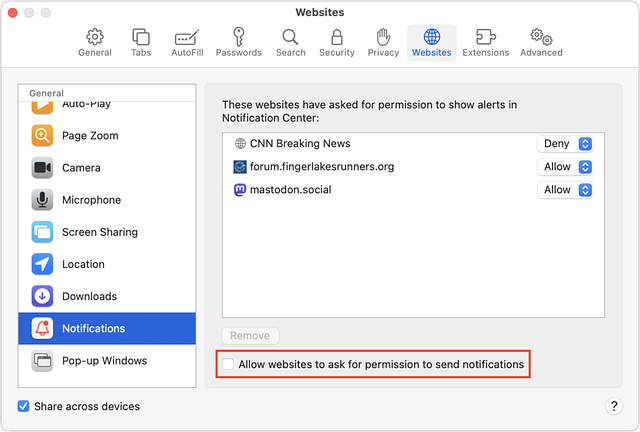Screen dimensions: 640x432
Task: Select the Privacy hand icon
Action: coord(383,37)
